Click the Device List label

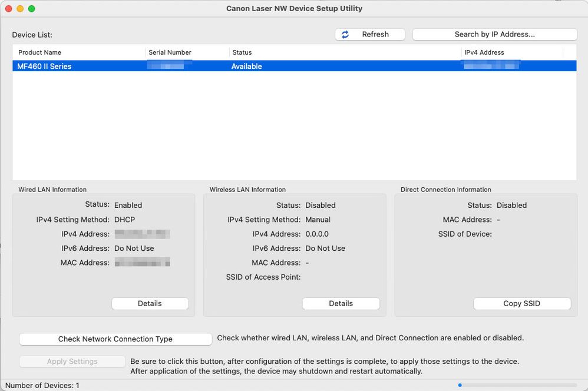(x=32, y=35)
